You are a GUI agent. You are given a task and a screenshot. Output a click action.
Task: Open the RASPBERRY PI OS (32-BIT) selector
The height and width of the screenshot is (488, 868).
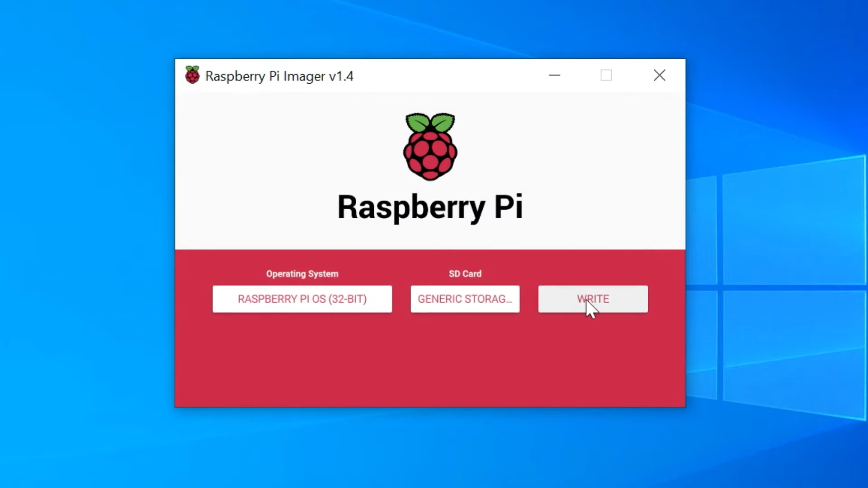coord(302,299)
